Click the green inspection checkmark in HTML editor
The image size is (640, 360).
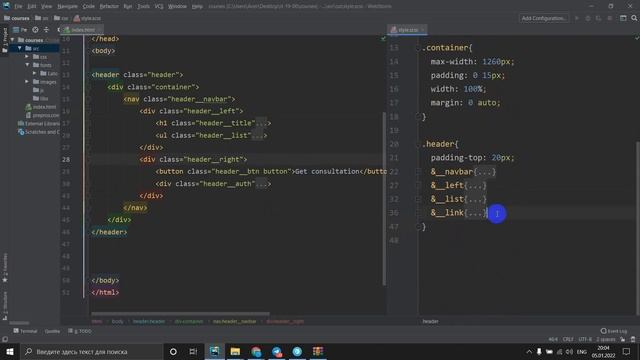coord(383,38)
